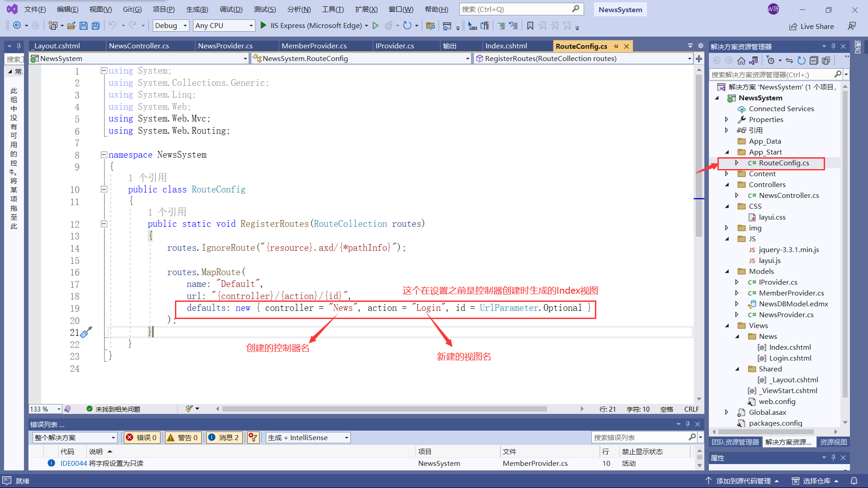This screenshot has height=488, width=868.
Task: Click the screwdriver quick actions icon at line 21
Action: (86, 332)
